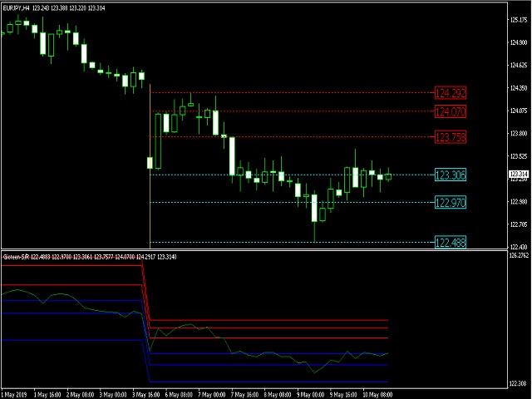Click the 9 May 16:00 time label
Screen dimensions: 532x399
pyautogui.click(x=343, y=395)
